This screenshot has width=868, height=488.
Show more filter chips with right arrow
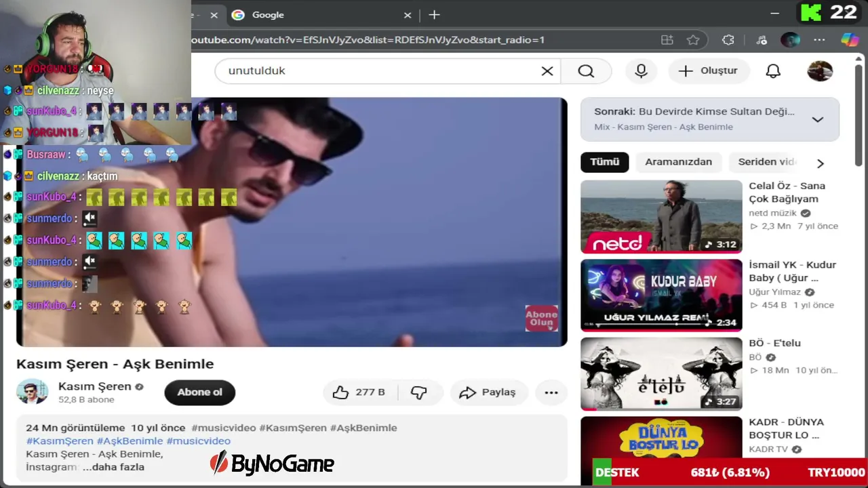[x=821, y=163]
